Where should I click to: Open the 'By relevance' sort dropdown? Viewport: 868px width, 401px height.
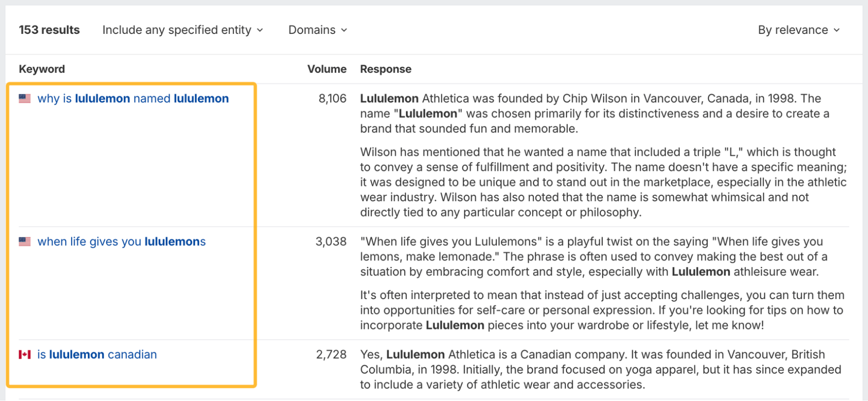coord(799,30)
